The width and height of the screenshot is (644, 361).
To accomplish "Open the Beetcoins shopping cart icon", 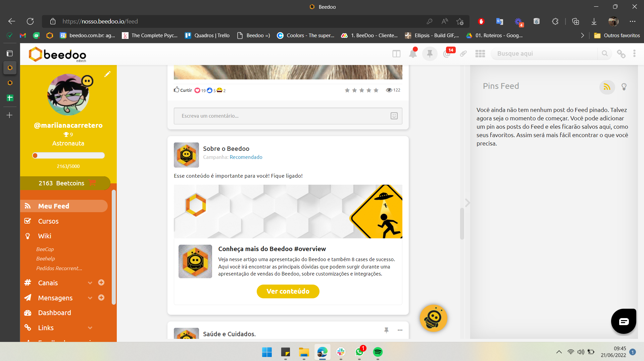I will click(92, 183).
